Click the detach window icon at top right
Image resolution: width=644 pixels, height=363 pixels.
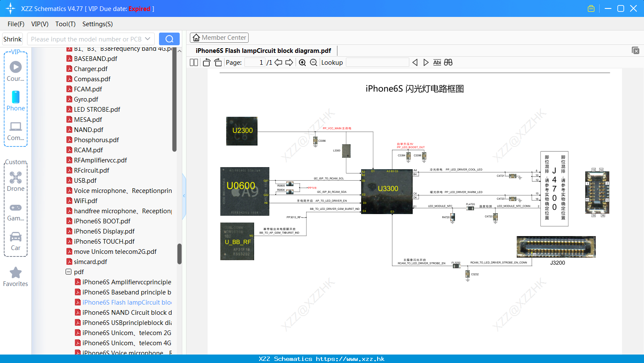pyautogui.click(x=636, y=50)
